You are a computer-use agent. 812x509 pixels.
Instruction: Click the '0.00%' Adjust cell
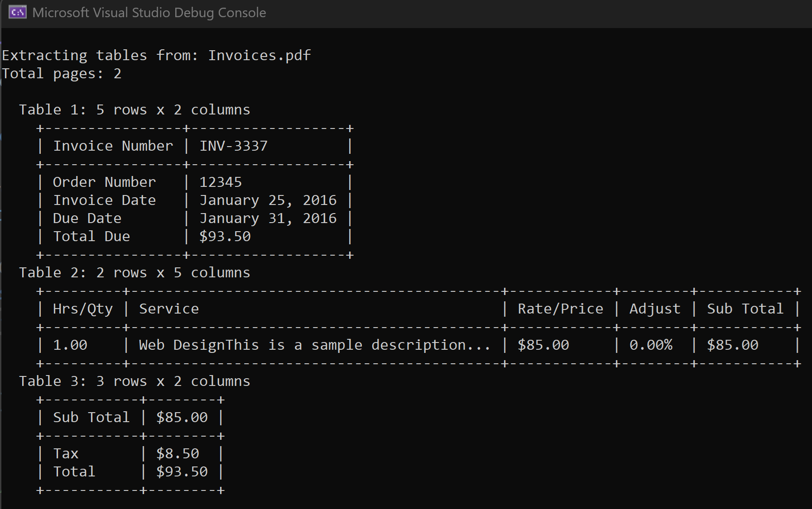point(651,345)
